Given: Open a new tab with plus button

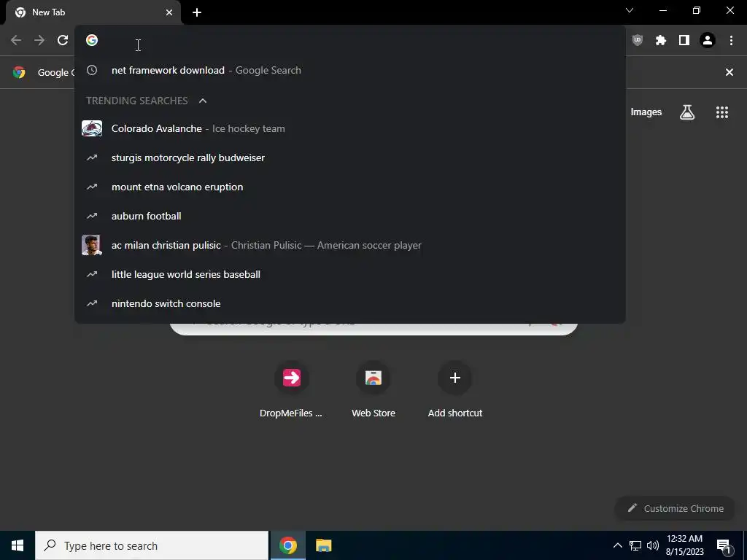Looking at the screenshot, I should 197,12.
